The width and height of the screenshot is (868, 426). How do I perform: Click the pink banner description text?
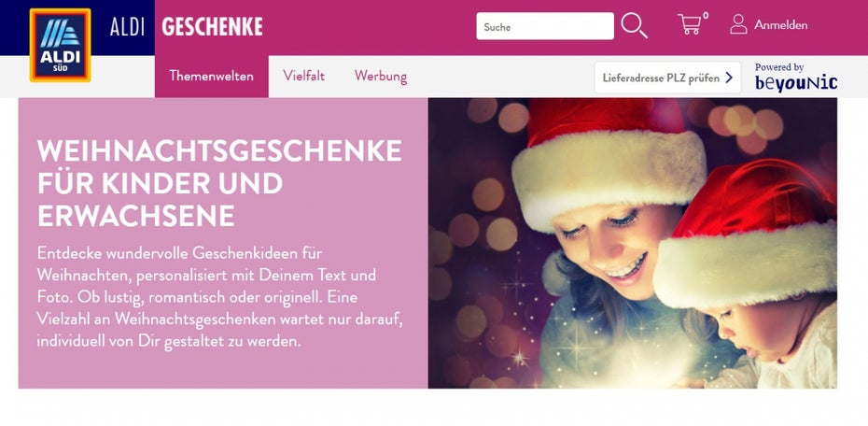206,297
